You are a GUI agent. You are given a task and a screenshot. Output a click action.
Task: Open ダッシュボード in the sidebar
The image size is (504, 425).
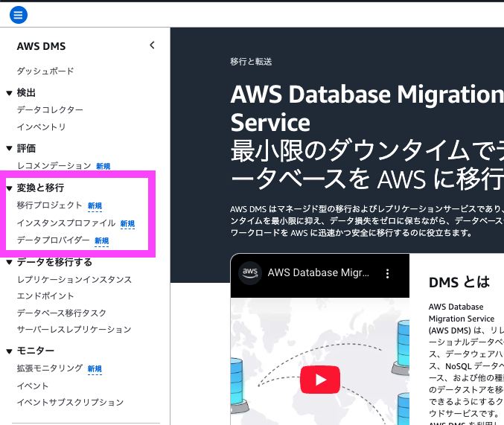point(45,71)
